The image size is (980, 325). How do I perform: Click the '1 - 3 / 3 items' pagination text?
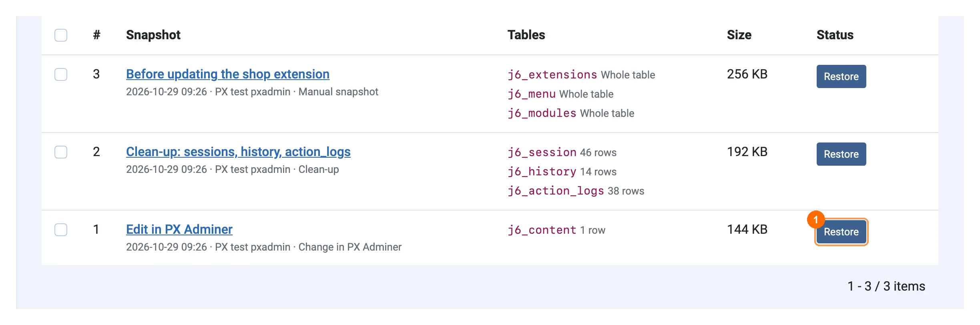pos(886,286)
